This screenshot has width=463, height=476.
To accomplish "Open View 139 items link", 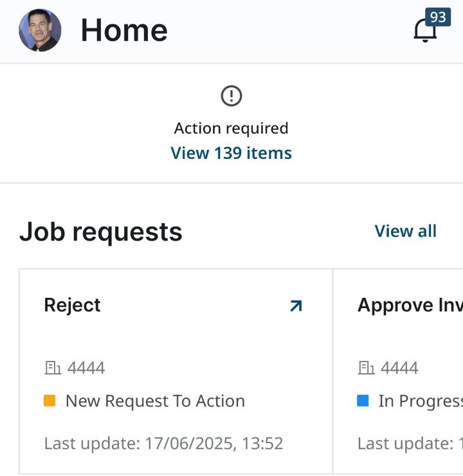I will click(232, 152).
